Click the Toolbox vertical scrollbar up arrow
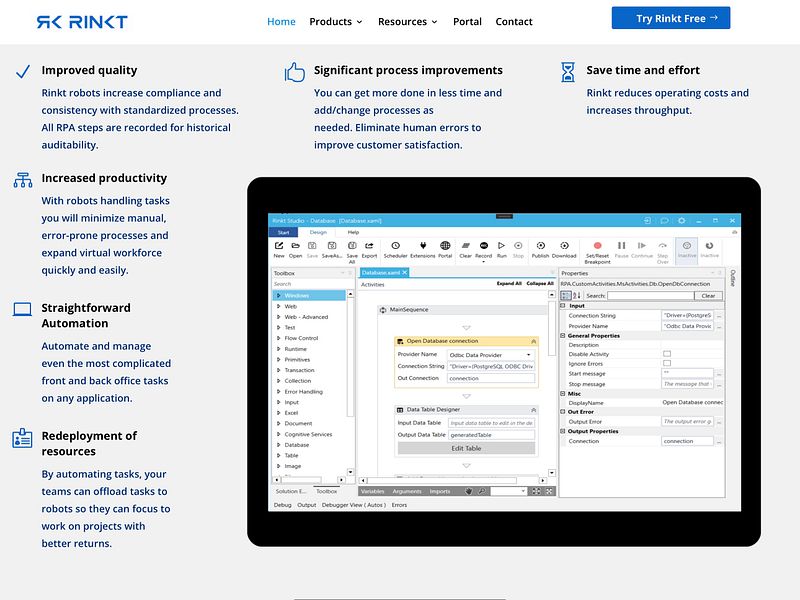 351,294
